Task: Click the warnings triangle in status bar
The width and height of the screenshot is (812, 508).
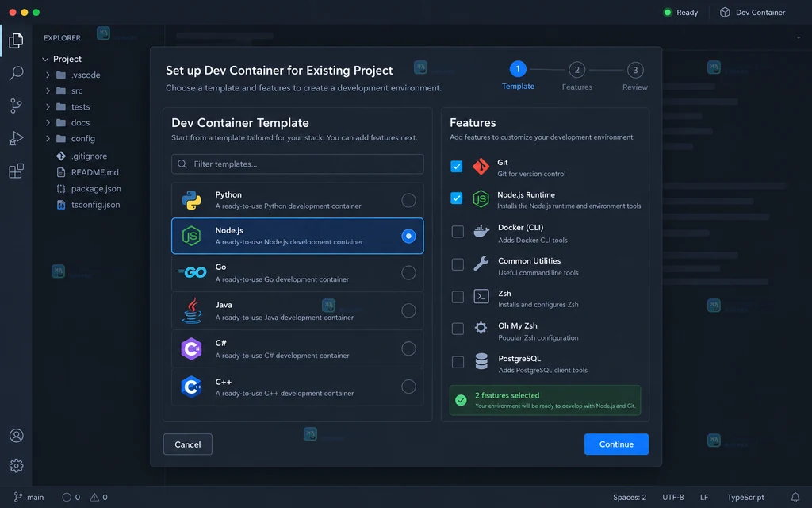Action: tap(94, 497)
